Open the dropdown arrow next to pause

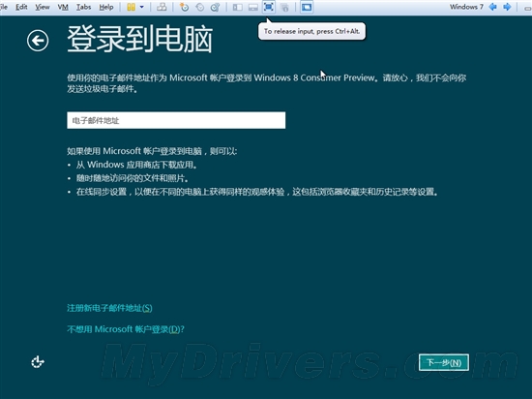pyautogui.click(x=142, y=7)
